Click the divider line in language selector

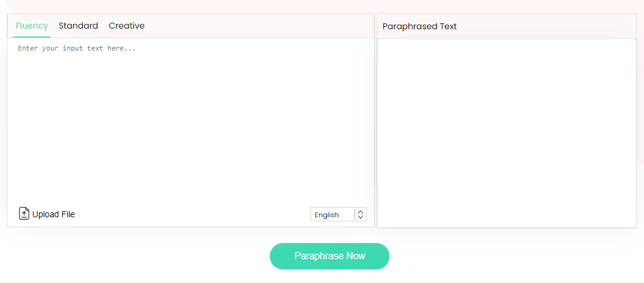[x=355, y=214]
